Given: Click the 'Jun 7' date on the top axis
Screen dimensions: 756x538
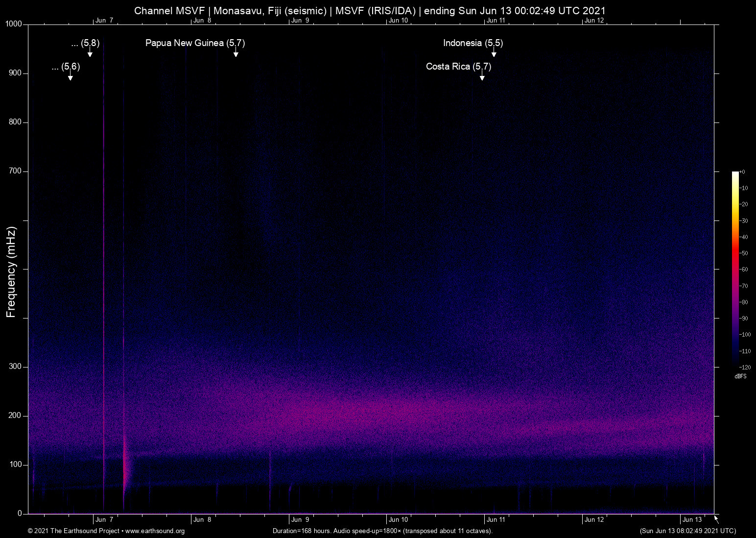Looking at the screenshot, I should [x=104, y=21].
